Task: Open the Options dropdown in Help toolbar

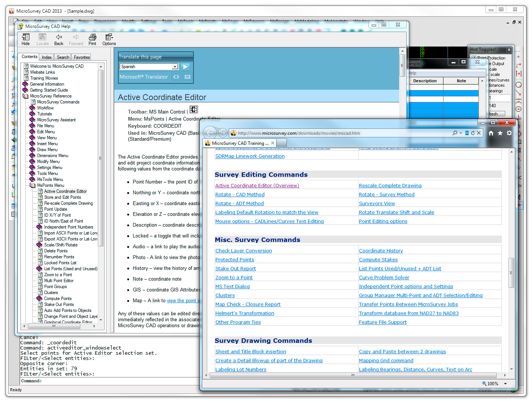Action: [x=109, y=39]
